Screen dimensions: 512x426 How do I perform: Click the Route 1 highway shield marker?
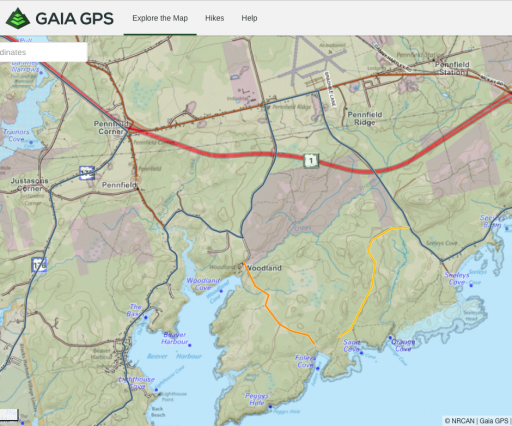(x=311, y=161)
